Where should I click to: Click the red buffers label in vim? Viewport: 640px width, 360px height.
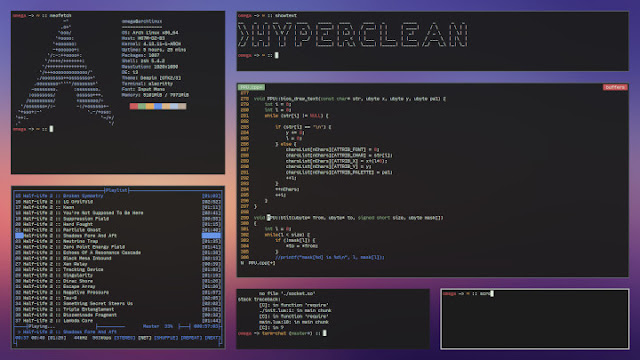click(x=615, y=87)
